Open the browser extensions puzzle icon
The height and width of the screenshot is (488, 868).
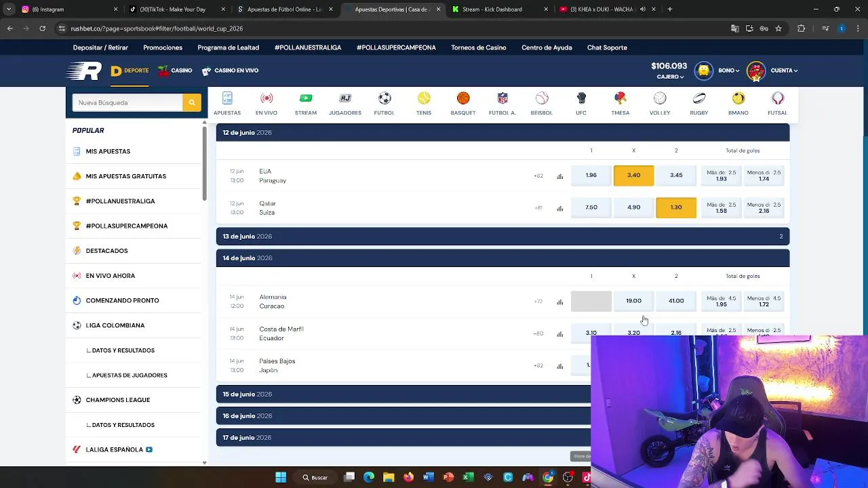[802, 28]
